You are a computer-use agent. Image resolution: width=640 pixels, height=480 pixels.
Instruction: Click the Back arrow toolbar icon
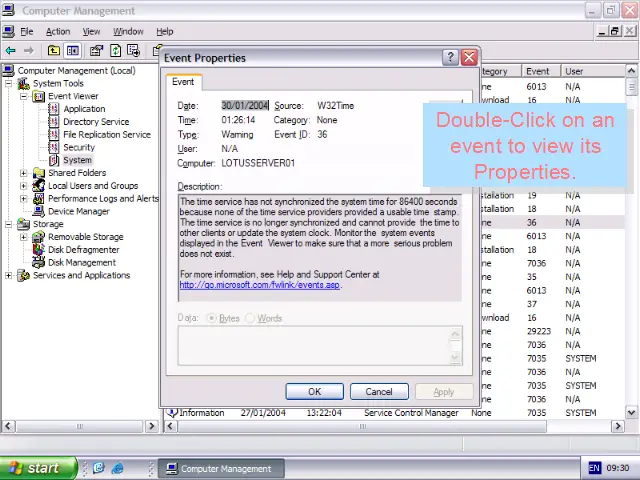click(11, 51)
